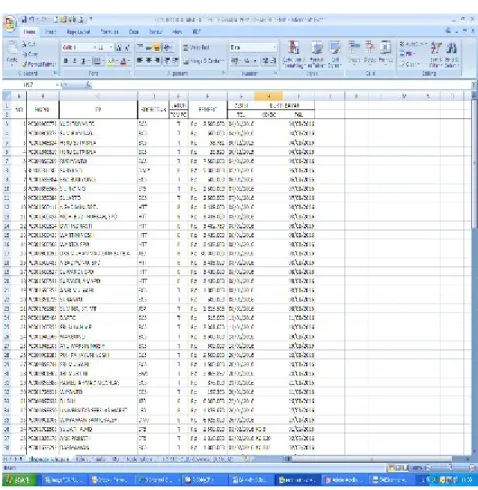This screenshot has height=490, width=478.
Task: Copy the selection using Copy
Action: click(x=30, y=54)
